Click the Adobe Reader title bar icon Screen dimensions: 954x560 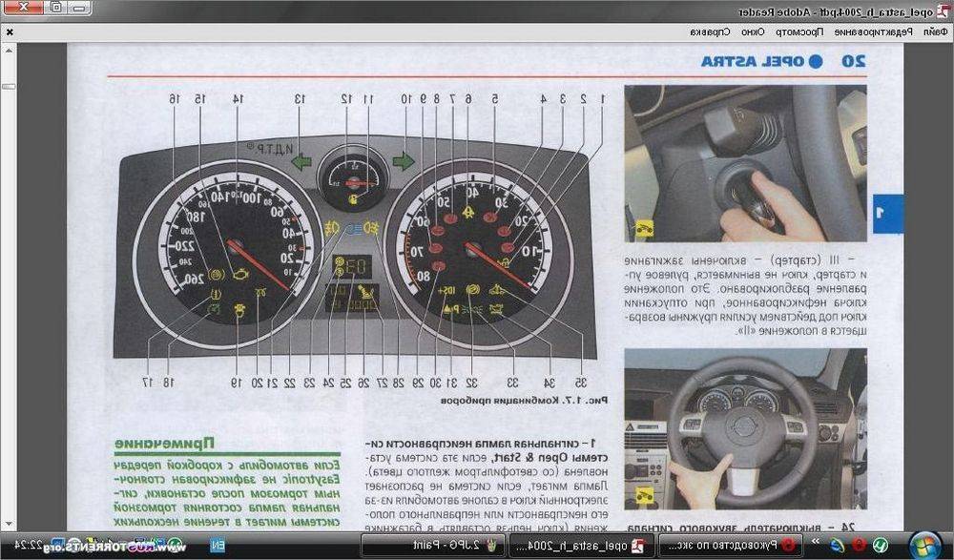tap(942, 11)
